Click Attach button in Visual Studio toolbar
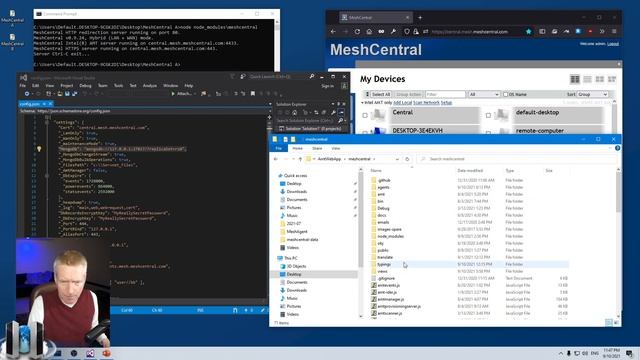640x360 pixels. coord(181,94)
